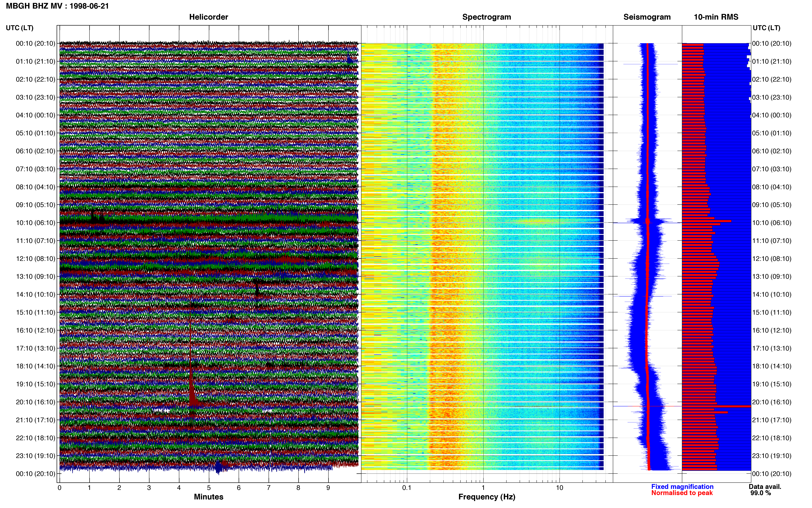
Task: Click the seismogram amplitude burst at 10:10
Action: pos(647,222)
